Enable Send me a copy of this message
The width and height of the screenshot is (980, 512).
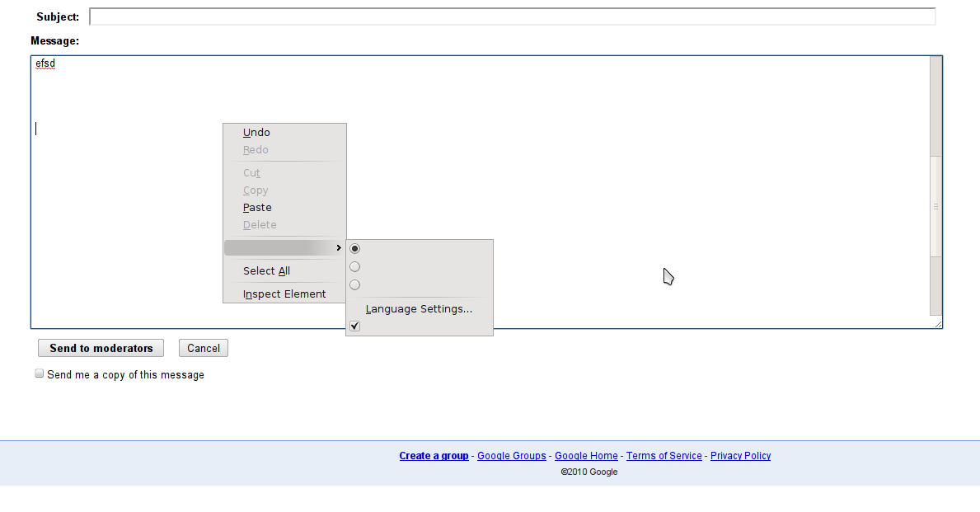39,373
